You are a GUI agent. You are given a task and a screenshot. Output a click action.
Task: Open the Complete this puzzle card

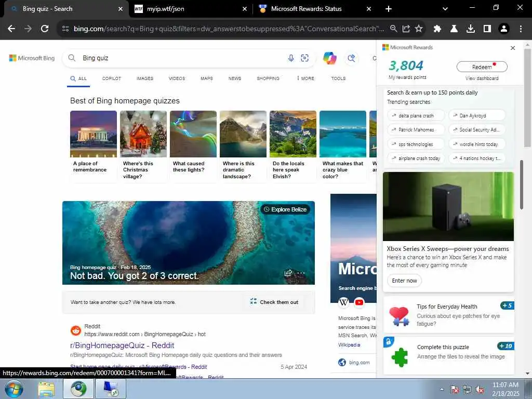click(x=448, y=355)
